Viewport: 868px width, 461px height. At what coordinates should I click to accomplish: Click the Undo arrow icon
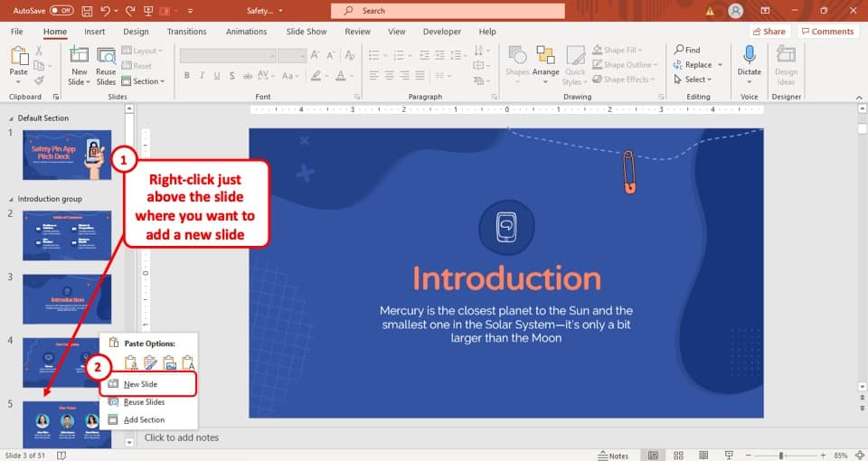click(x=105, y=11)
